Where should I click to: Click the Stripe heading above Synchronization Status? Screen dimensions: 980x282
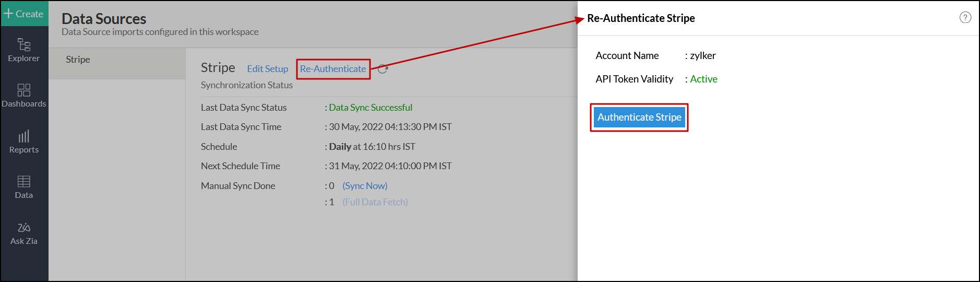pyautogui.click(x=218, y=68)
